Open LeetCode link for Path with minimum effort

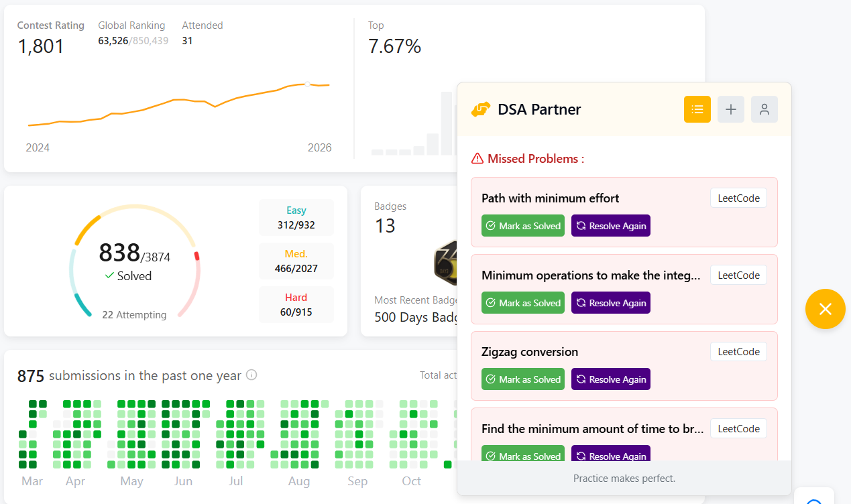tap(738, 198)
